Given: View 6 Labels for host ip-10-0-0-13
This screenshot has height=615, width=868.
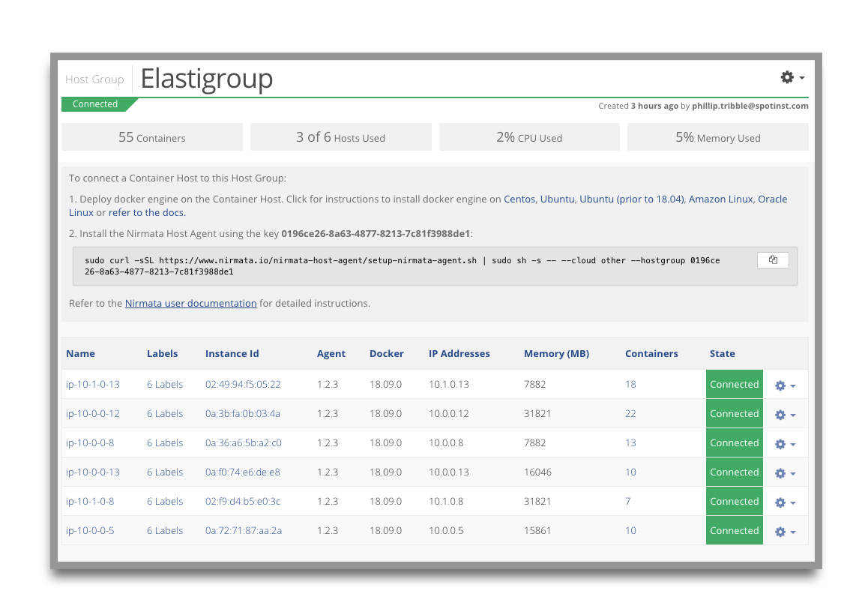Looking at the screenshot, I should 165,472.
